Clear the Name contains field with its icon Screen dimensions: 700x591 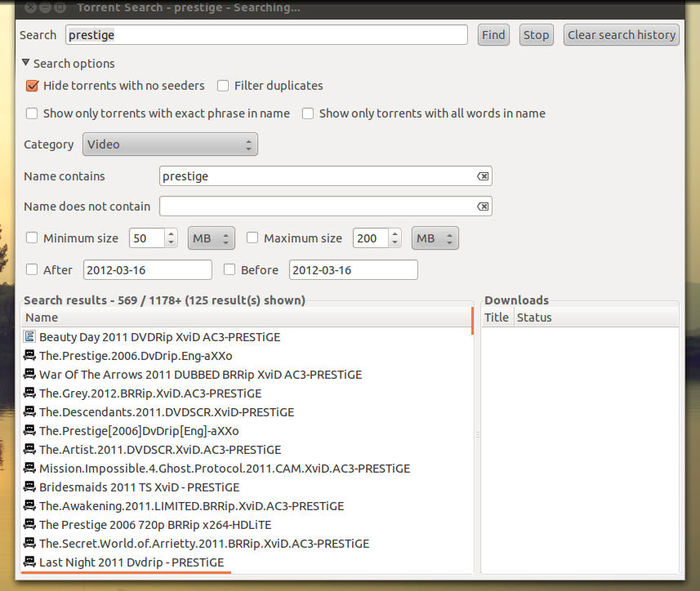pos(483,176)
